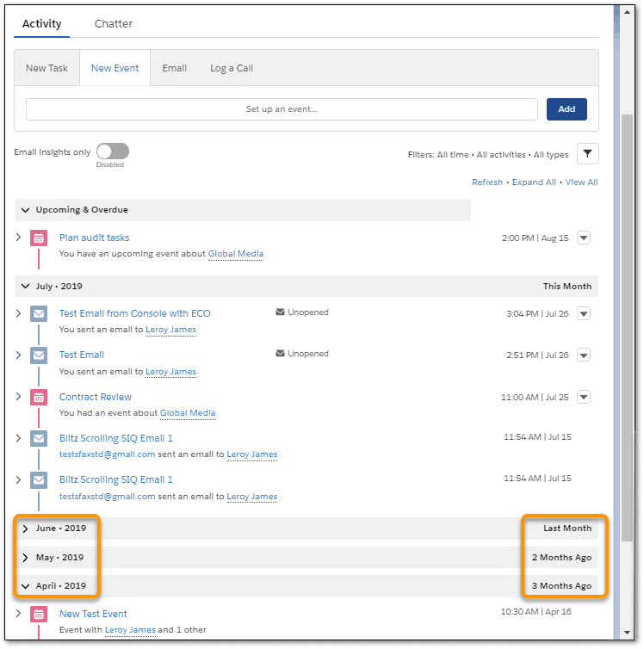Image resolution: width=644 pixels, height=649 pixels.
Task: Open the activity filter funnel icon
Action: (x=587, y=154)
